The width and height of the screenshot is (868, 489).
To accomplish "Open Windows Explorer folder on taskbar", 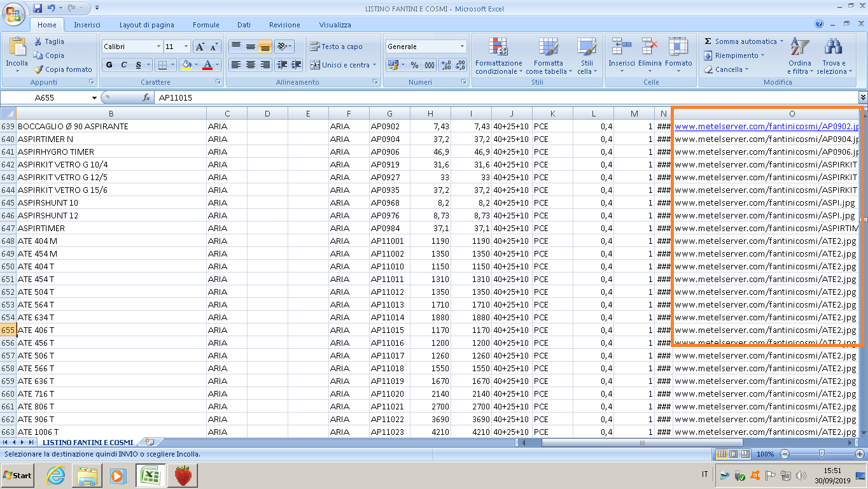I will (x=87, y=476).
